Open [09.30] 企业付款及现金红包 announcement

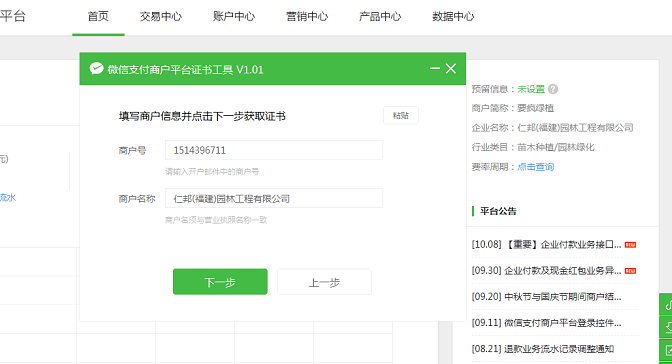(x=546, y=271)
